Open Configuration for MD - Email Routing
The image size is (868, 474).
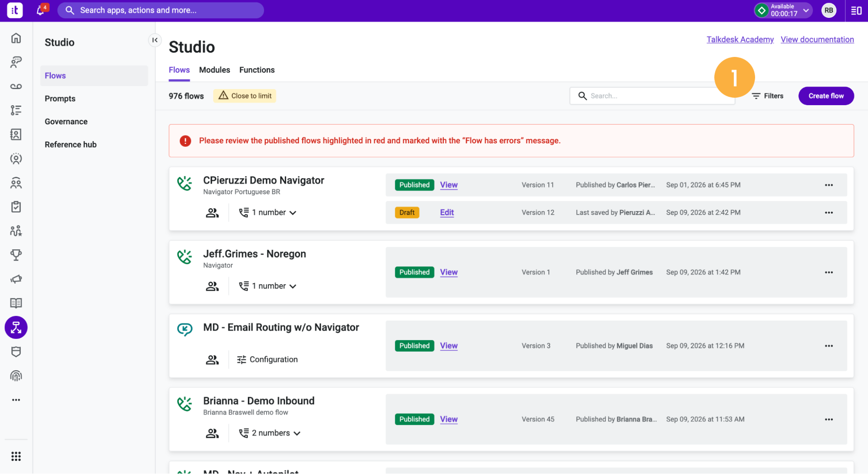click(x=267, y=359)
